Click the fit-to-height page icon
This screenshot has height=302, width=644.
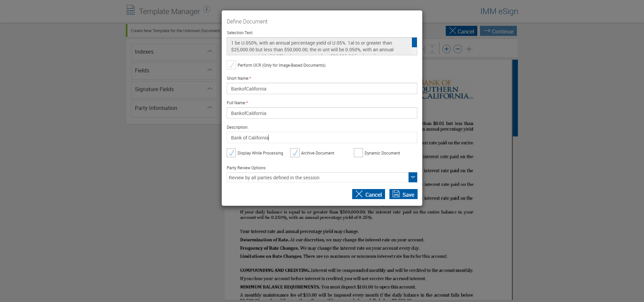click(432, 49)
